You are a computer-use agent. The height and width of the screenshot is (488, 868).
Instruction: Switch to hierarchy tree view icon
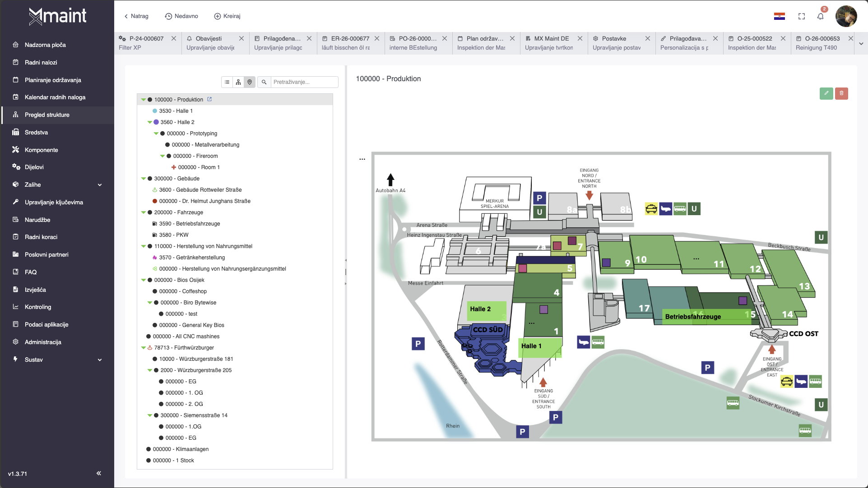tap(238, 82)
